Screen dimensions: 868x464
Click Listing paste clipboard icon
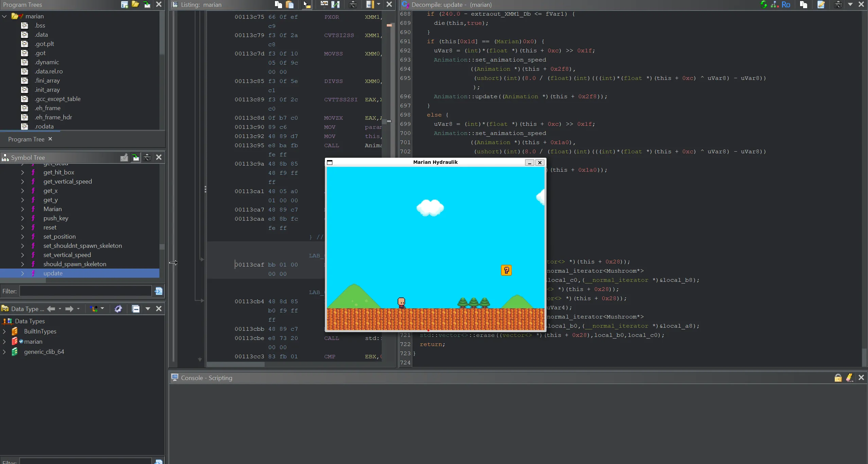point(290,4)
